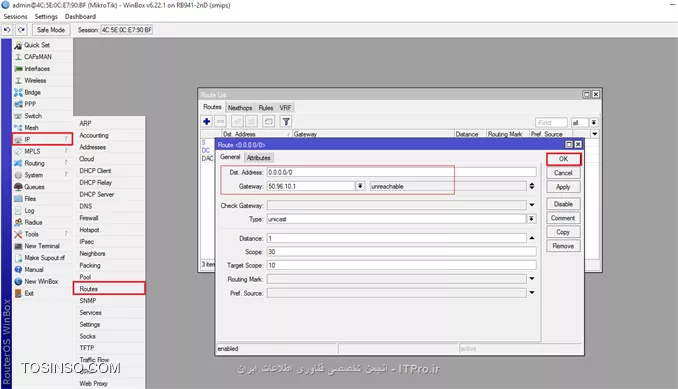Open Sessions menu
Image resolution: width=678 pixels, height=389 pixels.
(x=15, y=16)
